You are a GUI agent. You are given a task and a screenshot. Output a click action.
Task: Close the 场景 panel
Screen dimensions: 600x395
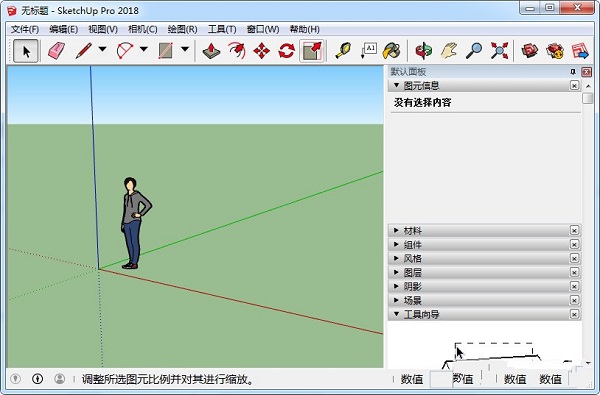pos(574,300)
